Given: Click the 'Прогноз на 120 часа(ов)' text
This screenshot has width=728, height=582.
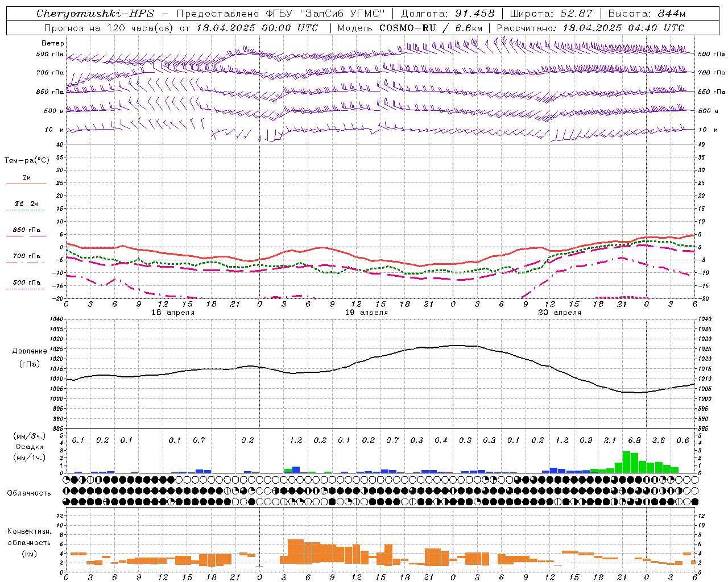Looking at the screenshot, I should tap(109, 28).
